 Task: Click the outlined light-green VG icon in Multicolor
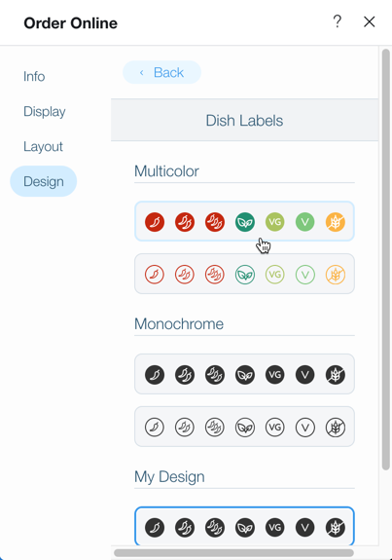click(x=275, y=275)
